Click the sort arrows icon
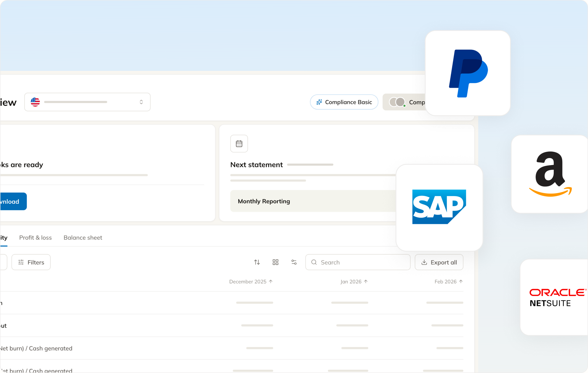The width and height of the screenshot is (588, 373). (257, 262)
